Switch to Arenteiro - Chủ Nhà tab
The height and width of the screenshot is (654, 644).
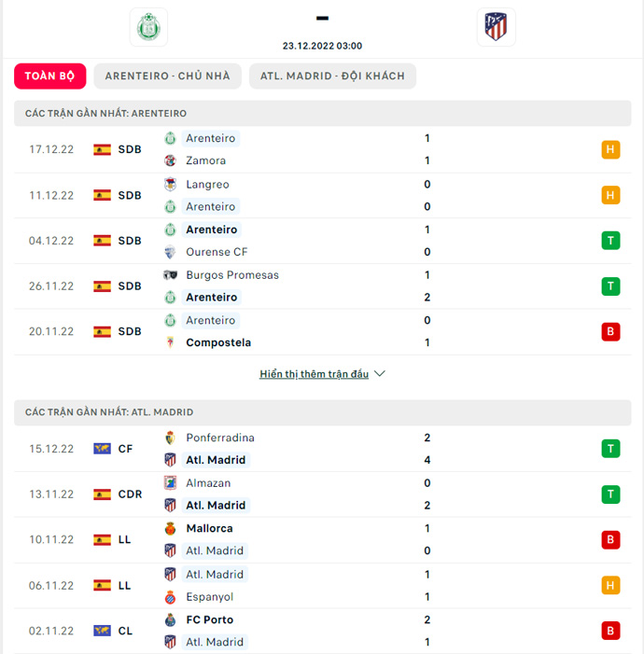tap(167, 76)
